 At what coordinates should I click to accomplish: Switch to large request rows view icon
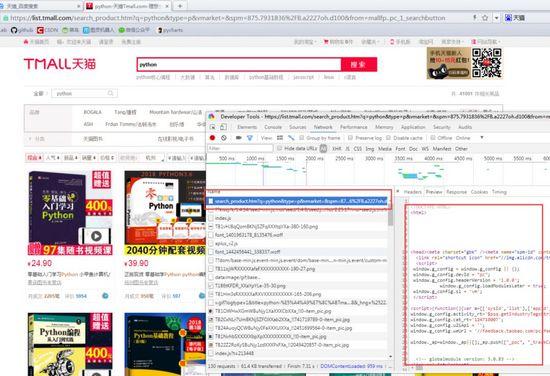click(x=280, y=138)
